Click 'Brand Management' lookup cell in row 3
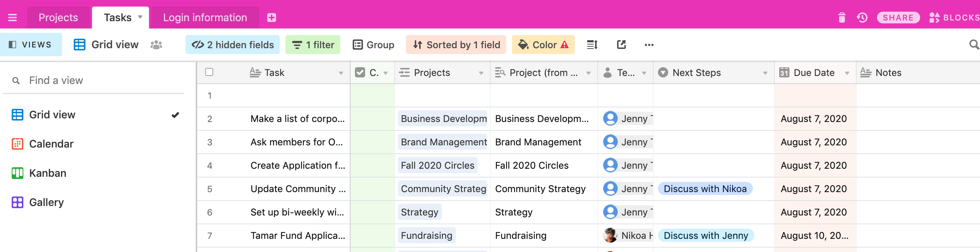This screenshot has height=252, width=980. 543,142
